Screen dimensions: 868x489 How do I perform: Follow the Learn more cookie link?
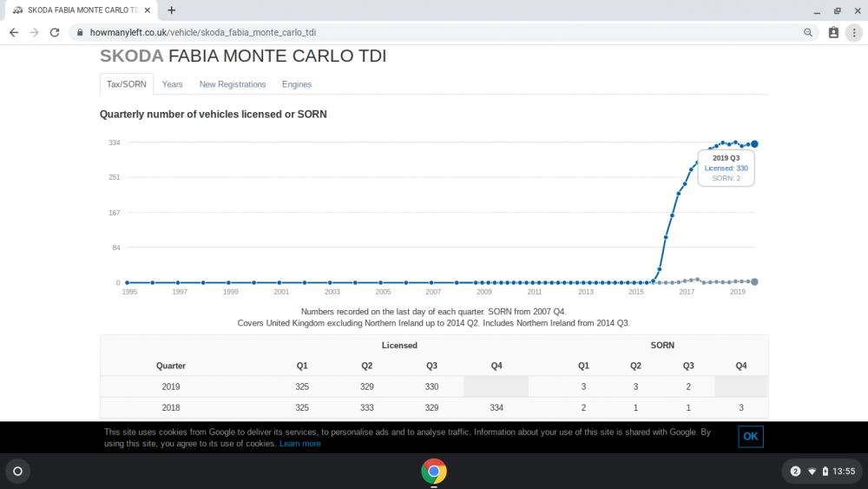(300, 444)
